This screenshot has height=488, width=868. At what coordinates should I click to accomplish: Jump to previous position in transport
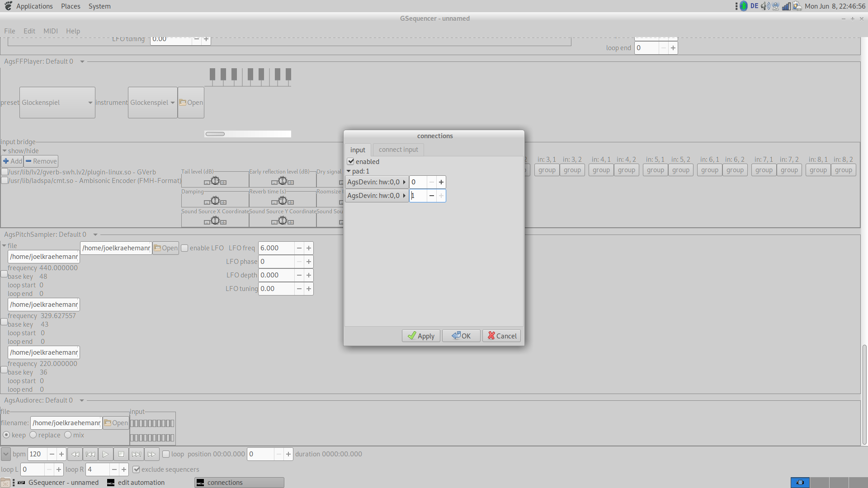(90, 454)
